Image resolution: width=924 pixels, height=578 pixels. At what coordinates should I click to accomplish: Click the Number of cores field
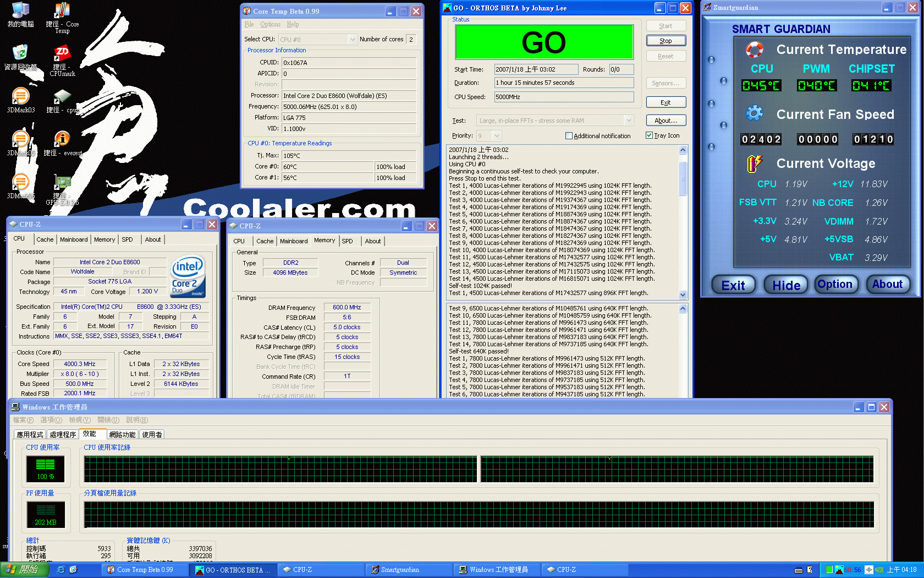tap(411, 40)
